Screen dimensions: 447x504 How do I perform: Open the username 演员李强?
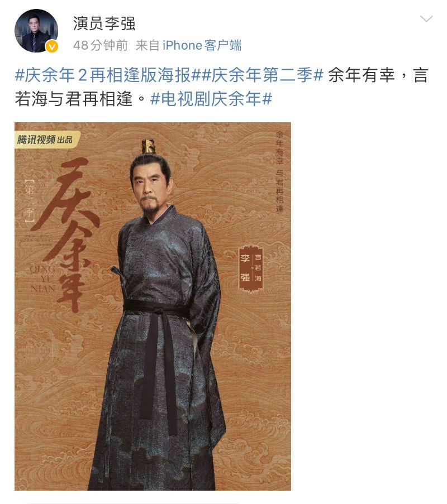[104, 23]
